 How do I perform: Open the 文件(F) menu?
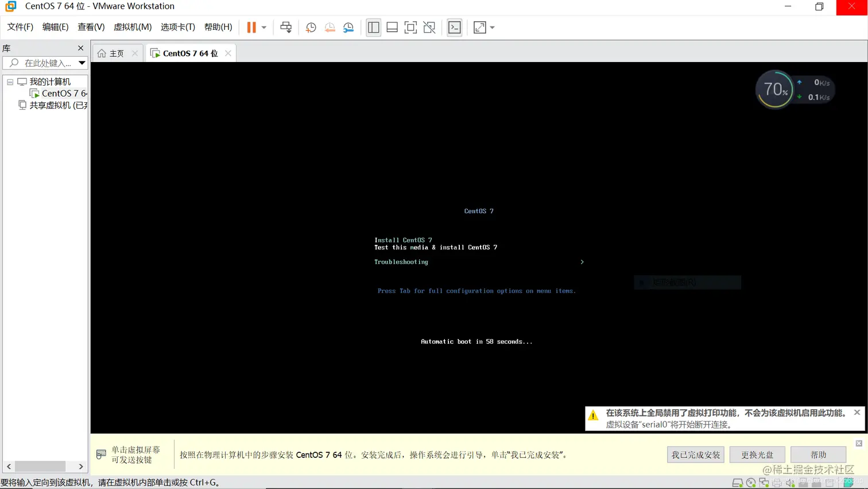point(20,27)
